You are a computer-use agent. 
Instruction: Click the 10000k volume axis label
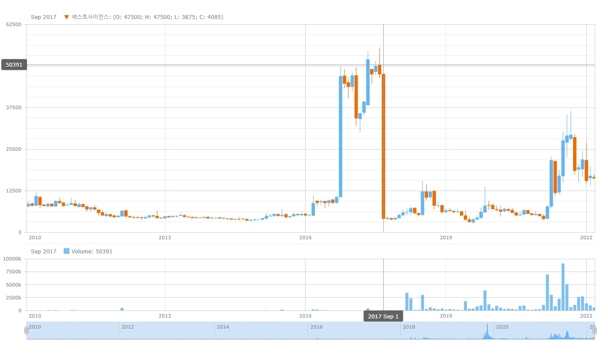12,259
